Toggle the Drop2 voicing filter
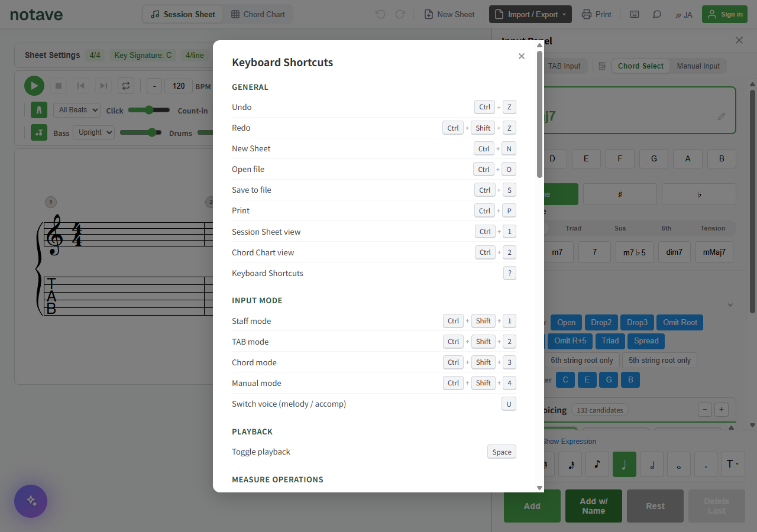 [601, 323]
